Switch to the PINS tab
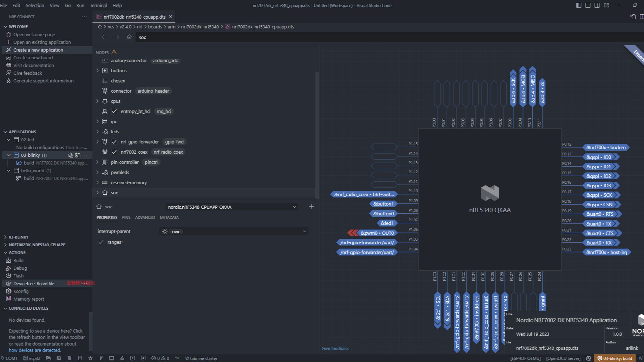 [x=126, y=217]
